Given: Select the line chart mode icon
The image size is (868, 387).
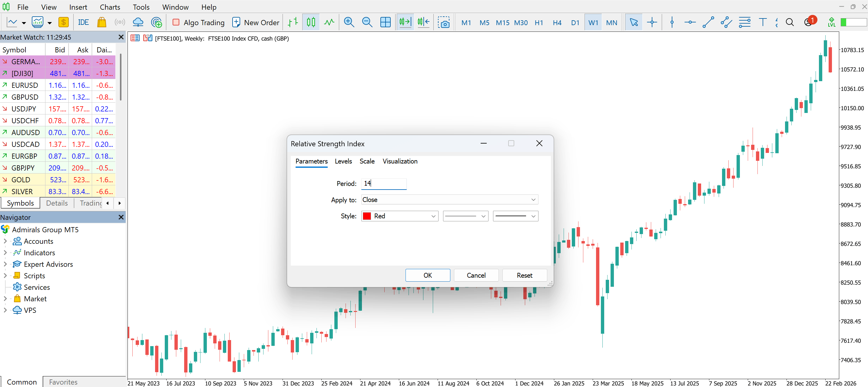Looking at the screenshot, I should coord(329,23).
